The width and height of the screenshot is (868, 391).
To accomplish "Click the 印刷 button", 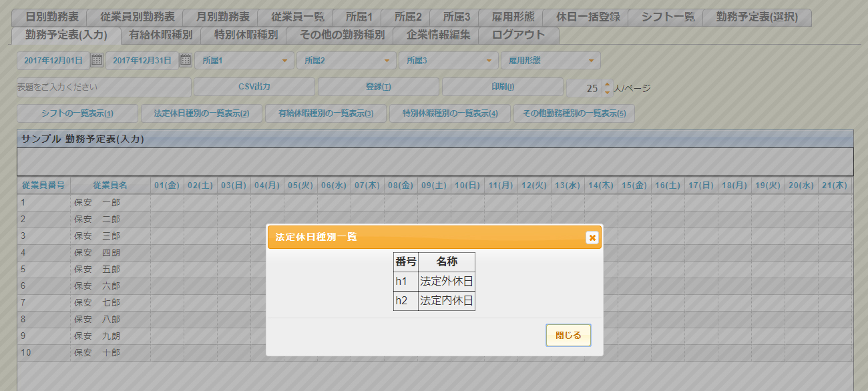I will [x=503, y=87].
